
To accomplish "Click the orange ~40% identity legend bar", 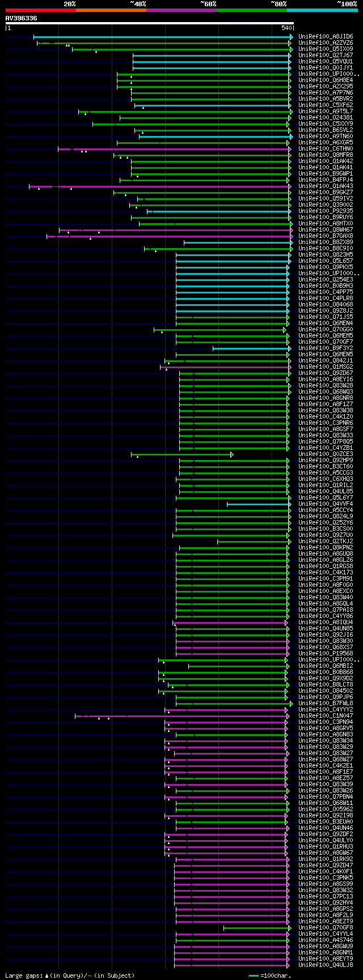I will pos(111,10).
